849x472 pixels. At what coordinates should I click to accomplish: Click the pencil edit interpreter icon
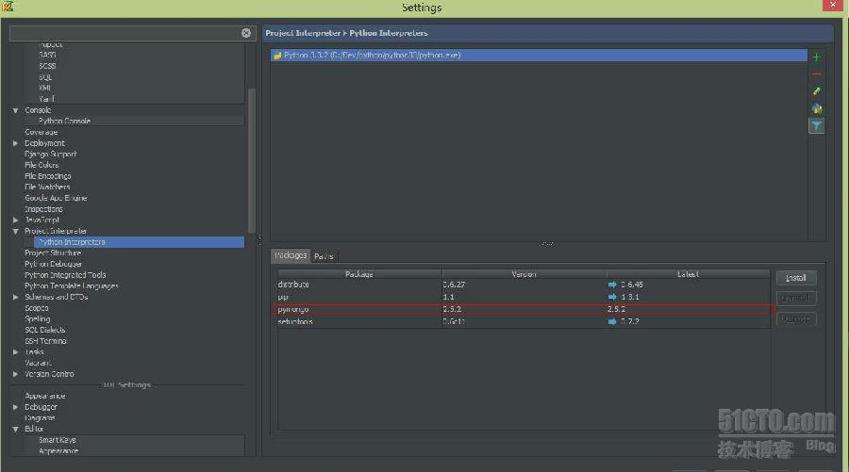tap(816, 91)
